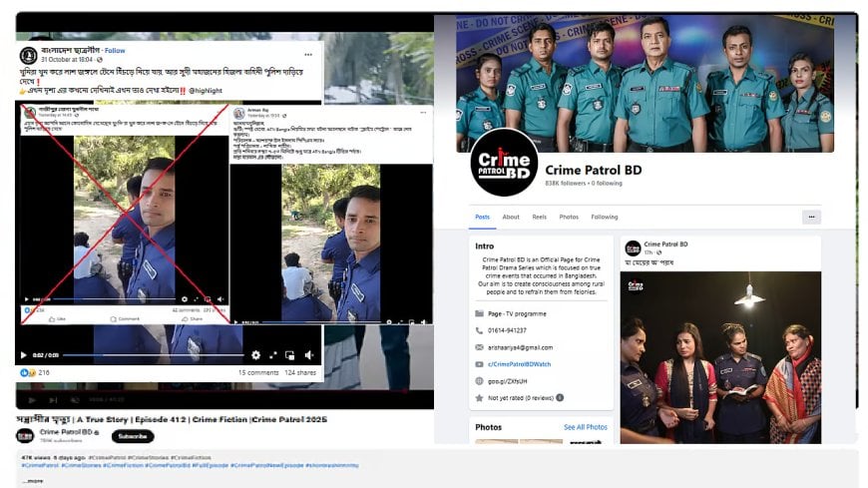Click the 838K followers text
The image size is (868, 488).
coord(565,184)
